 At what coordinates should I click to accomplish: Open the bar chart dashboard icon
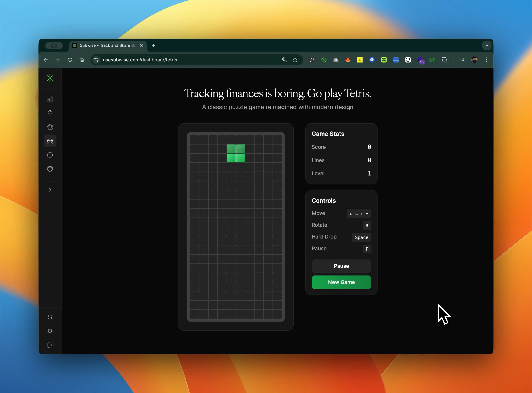point(50,99)
